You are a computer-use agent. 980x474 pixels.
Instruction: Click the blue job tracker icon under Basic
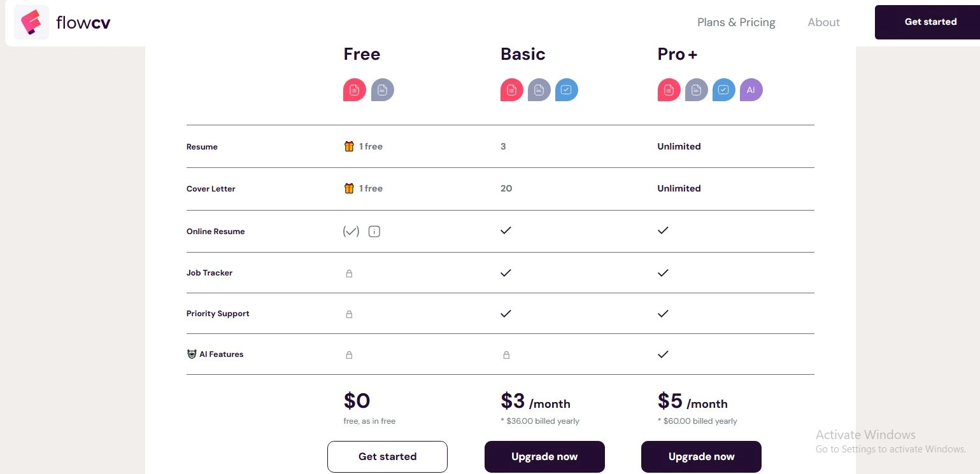[x=567, y=90]
